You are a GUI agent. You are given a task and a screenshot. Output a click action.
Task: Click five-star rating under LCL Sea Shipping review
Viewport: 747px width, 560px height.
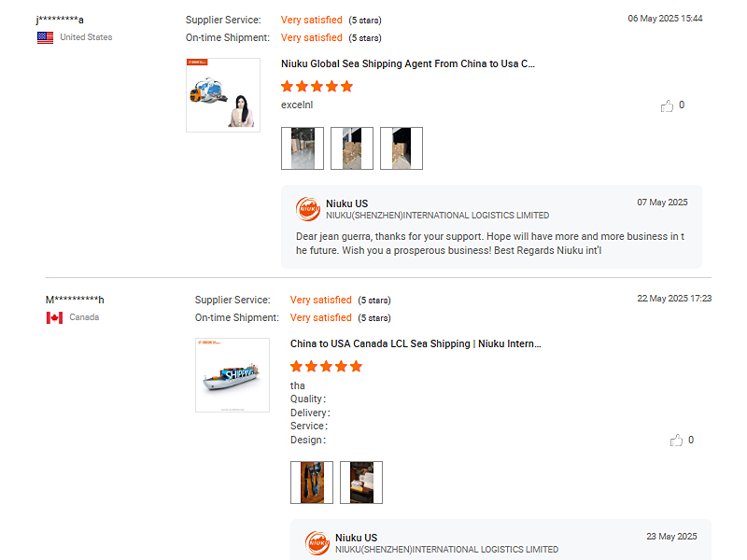(326, 367)
